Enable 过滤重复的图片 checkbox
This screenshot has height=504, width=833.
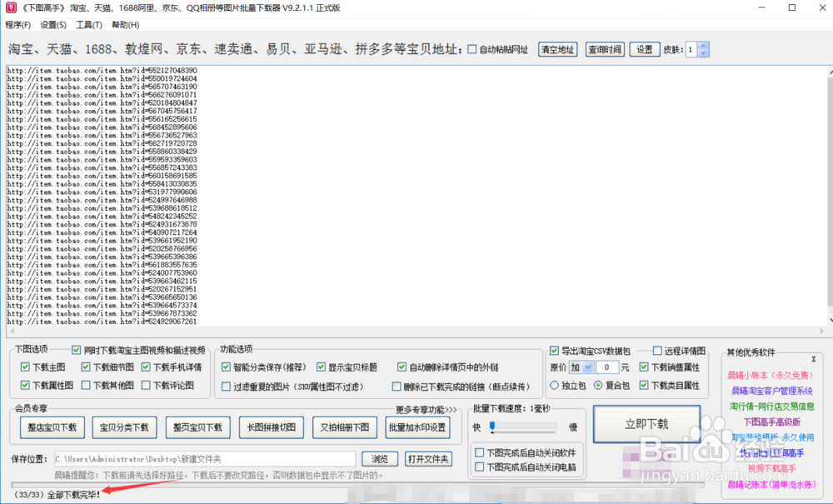[226, 387]
